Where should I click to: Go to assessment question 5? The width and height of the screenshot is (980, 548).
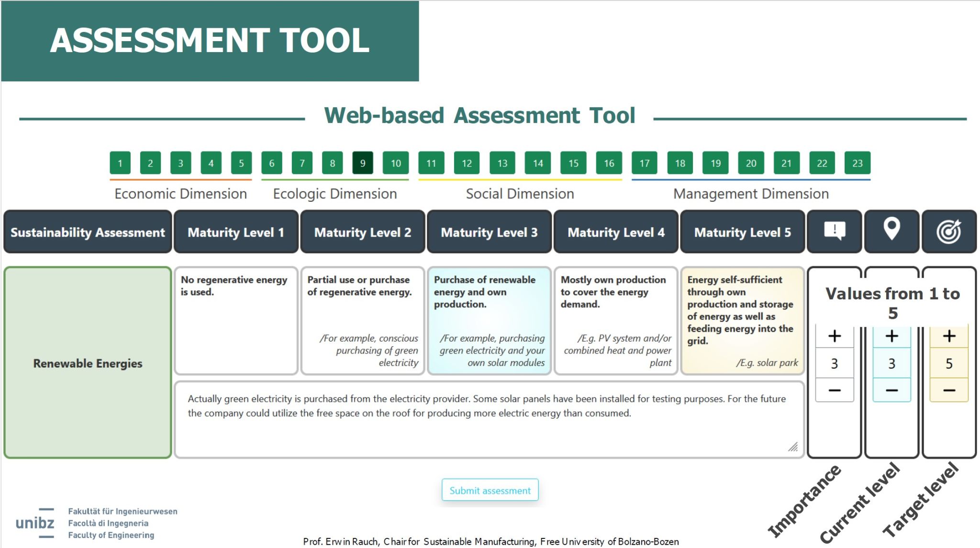pyautogui.click(x=241, y=163)
